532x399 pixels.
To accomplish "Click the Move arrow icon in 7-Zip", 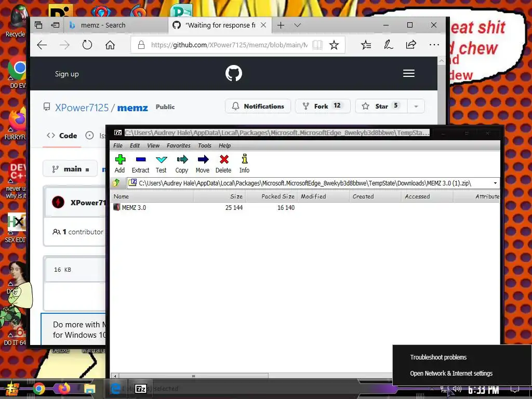I will [203, 164].
